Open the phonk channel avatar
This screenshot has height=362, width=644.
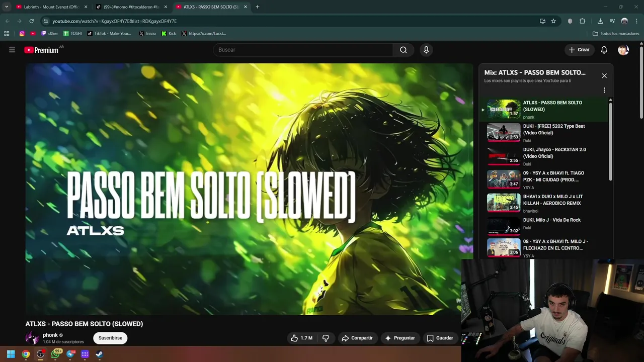[x=32, y=338]
